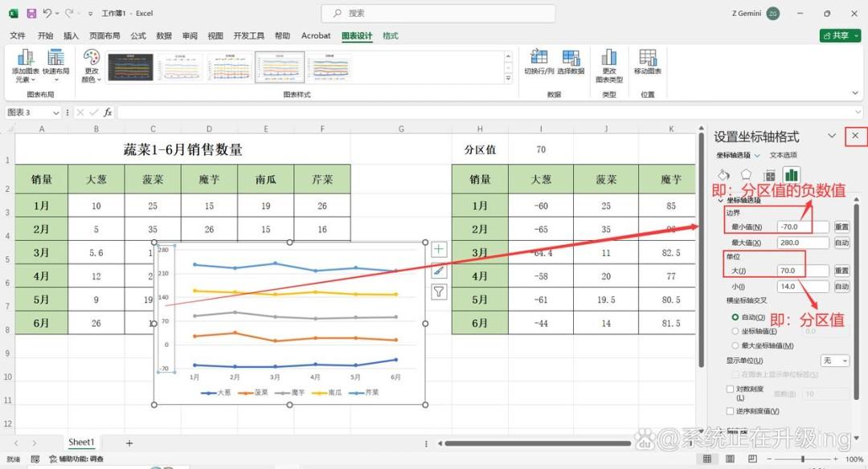Click the Z Gemini account avatar
Image resolution: width=868 pixels, height=469 pixels.
[773, 14]
